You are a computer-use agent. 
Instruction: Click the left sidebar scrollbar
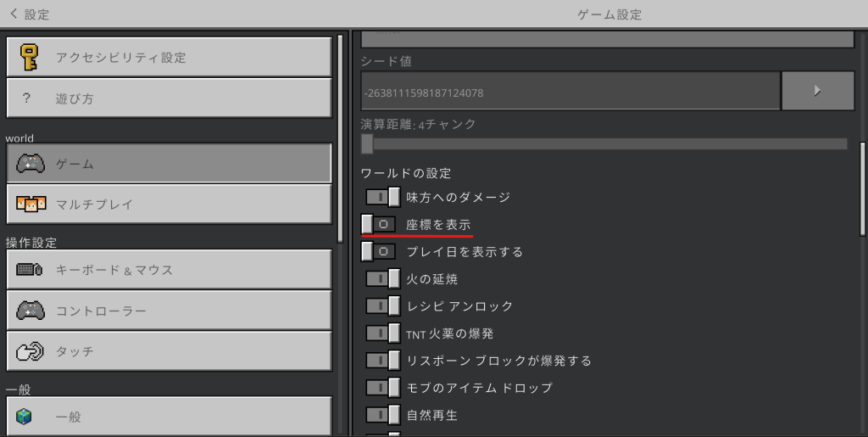pos(340,136)
